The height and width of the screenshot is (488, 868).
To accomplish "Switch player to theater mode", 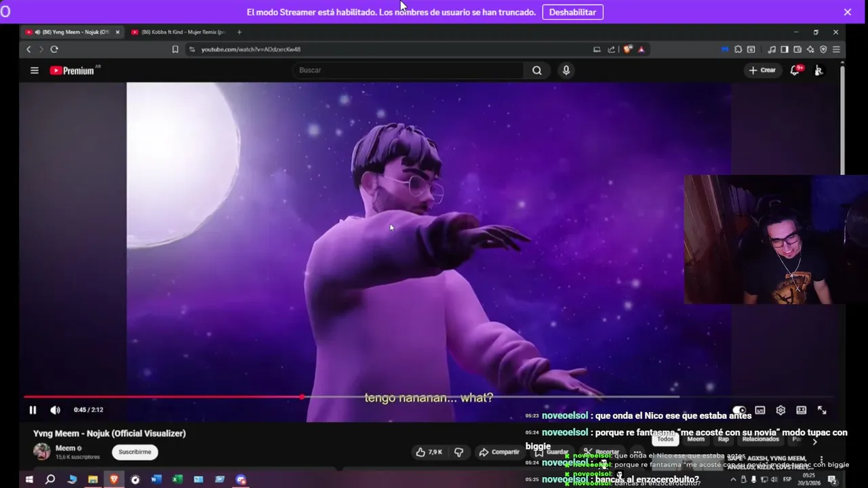I will point(801,410).
